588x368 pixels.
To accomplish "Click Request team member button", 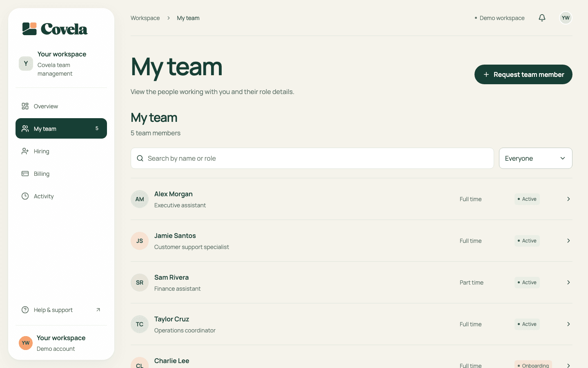I will pyautogui.click(x=523, y=74).
